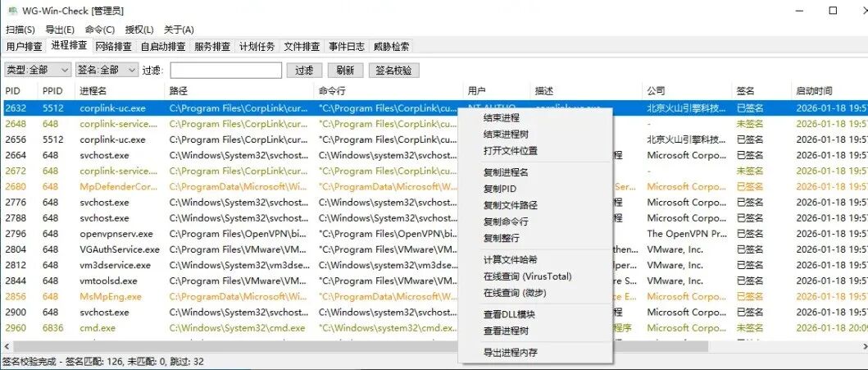Viewport: 868px width, 370px height.
Task: Switch to the 服务排查 tab
Action: pos(212,47)
